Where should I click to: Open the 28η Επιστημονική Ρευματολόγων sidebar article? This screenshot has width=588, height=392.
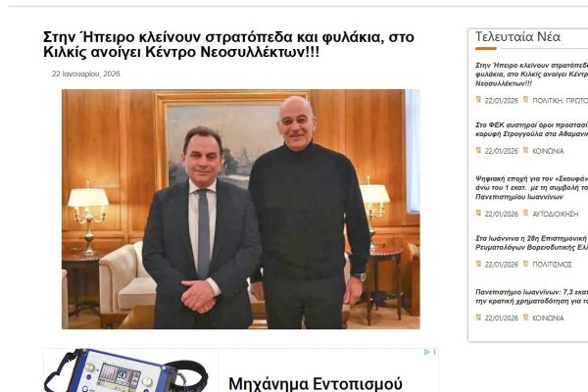pos(531,243)
